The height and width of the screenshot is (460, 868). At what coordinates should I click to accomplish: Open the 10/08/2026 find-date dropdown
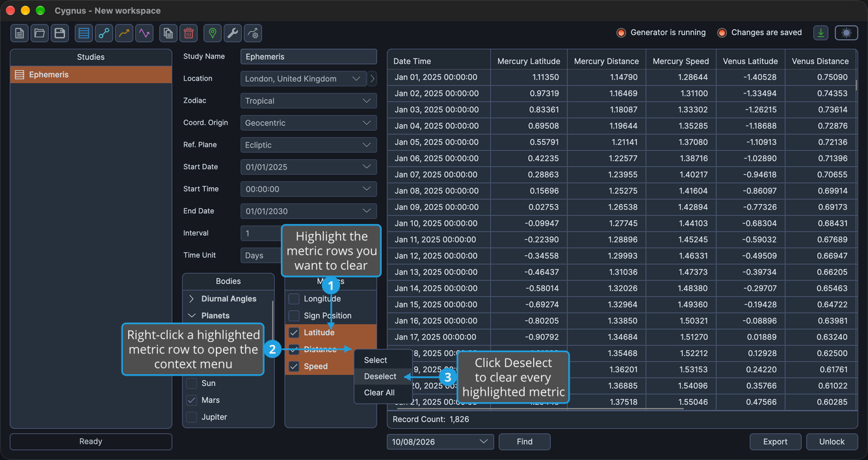pos(440,442)
